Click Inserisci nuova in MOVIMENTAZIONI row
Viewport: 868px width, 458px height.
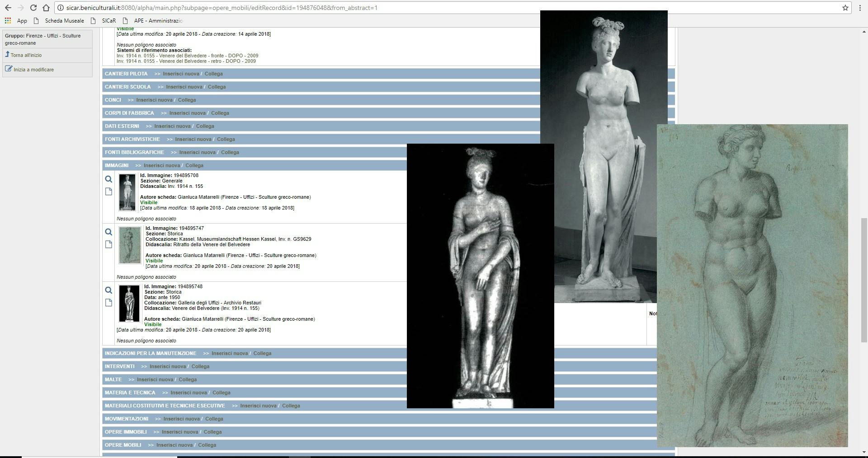pos(181,419)
